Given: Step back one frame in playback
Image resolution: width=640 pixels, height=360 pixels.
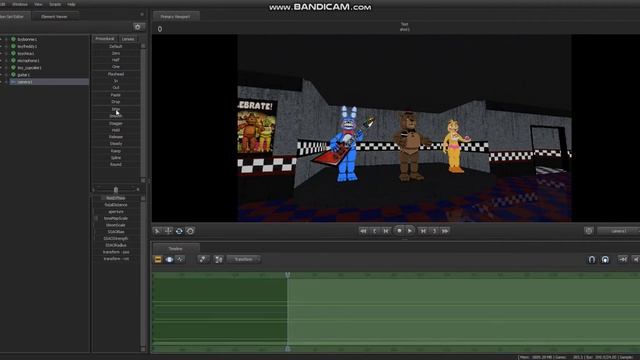Looking at the screenshot, I should [386, 231].
